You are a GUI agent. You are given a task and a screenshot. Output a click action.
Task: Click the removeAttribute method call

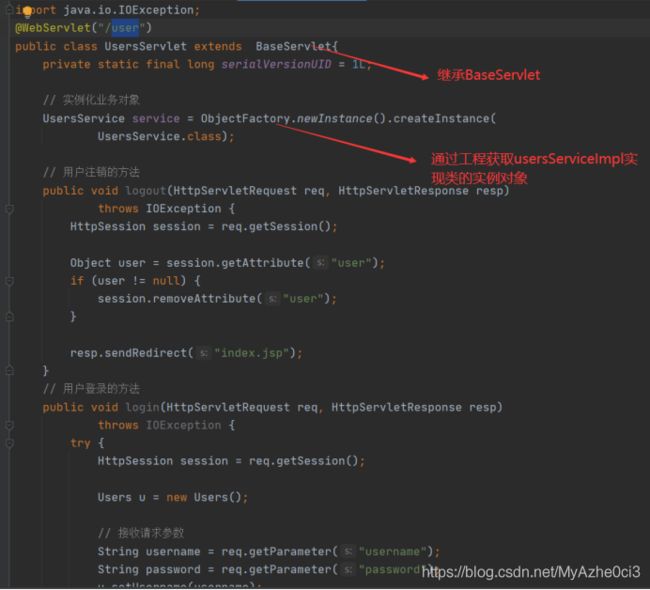pos(204,299)
